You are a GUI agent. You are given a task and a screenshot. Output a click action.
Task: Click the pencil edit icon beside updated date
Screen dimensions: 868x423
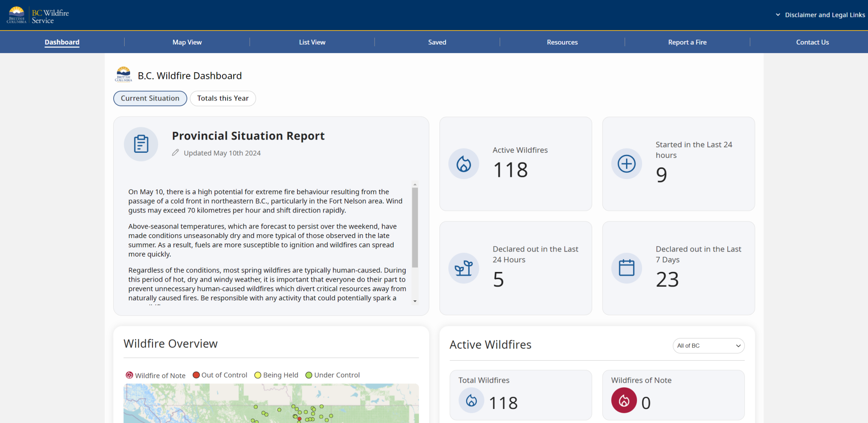(x=175, y=153)
